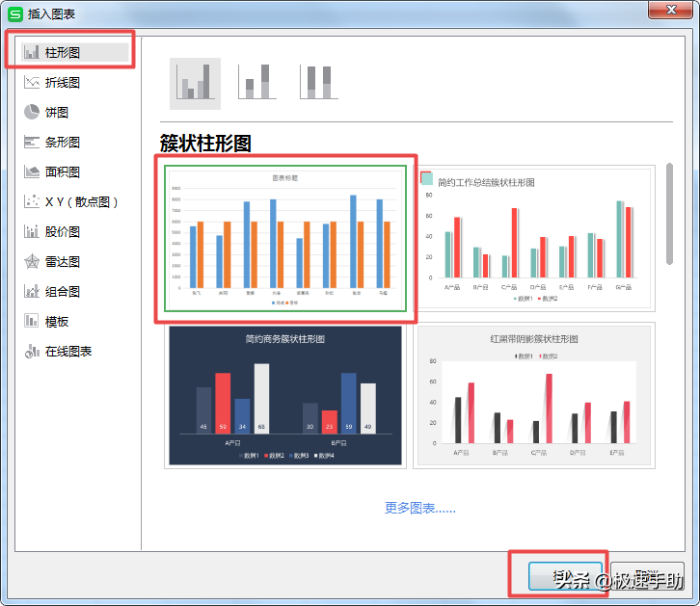This screenshot has width=700, height=606.
Task: Open the 在线图表 category label
Action: tap(68, 352)
